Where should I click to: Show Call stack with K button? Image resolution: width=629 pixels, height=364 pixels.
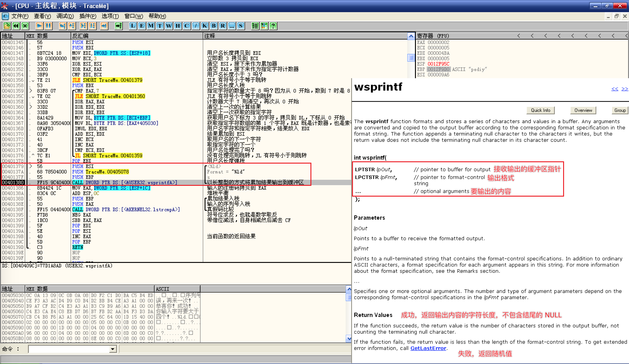[205, 26]
